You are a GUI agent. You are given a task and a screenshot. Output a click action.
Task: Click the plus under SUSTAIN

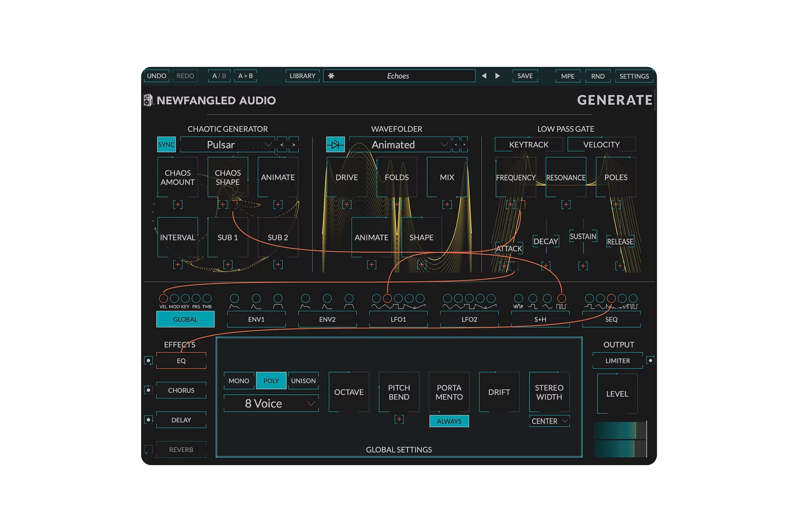tap(583, 266)
